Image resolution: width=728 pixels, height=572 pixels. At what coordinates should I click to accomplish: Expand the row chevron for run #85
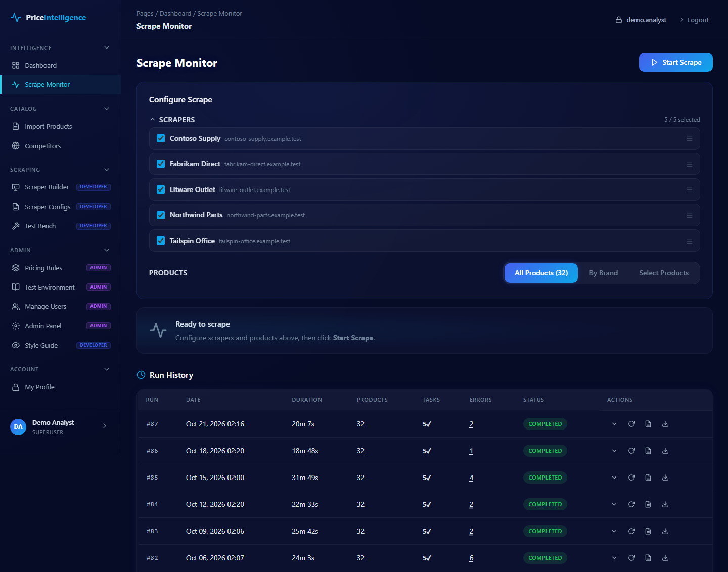614,478
